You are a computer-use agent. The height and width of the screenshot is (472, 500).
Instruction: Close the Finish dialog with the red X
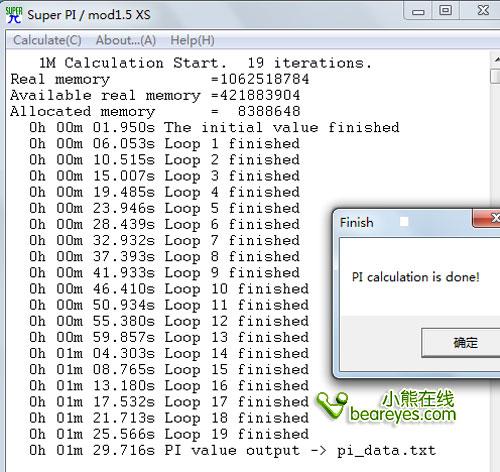[489, 218]
